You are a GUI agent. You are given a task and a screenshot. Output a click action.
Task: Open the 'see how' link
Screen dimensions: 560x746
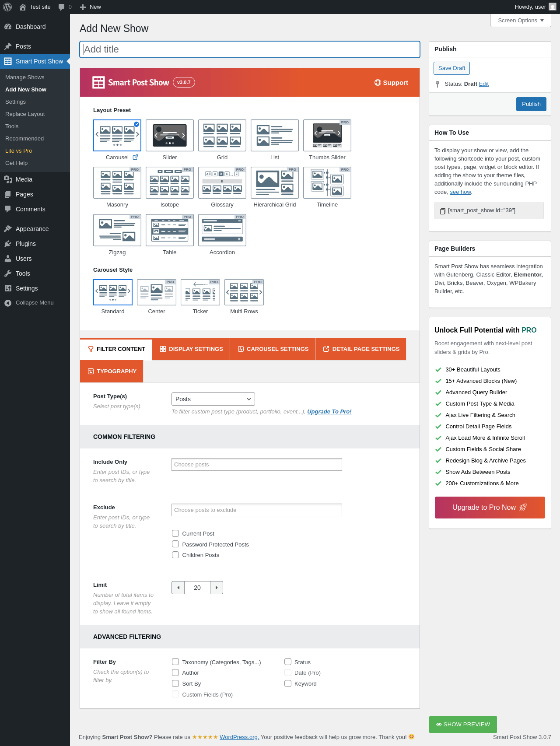click(460, 192)
